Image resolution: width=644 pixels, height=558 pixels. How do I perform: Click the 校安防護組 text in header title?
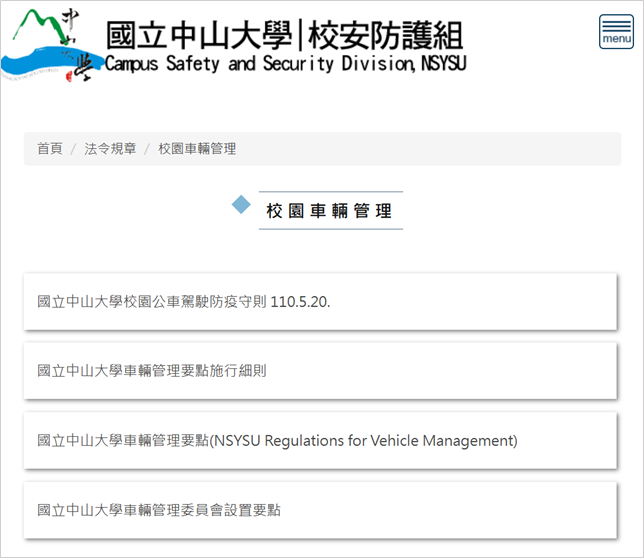point(384,36)
